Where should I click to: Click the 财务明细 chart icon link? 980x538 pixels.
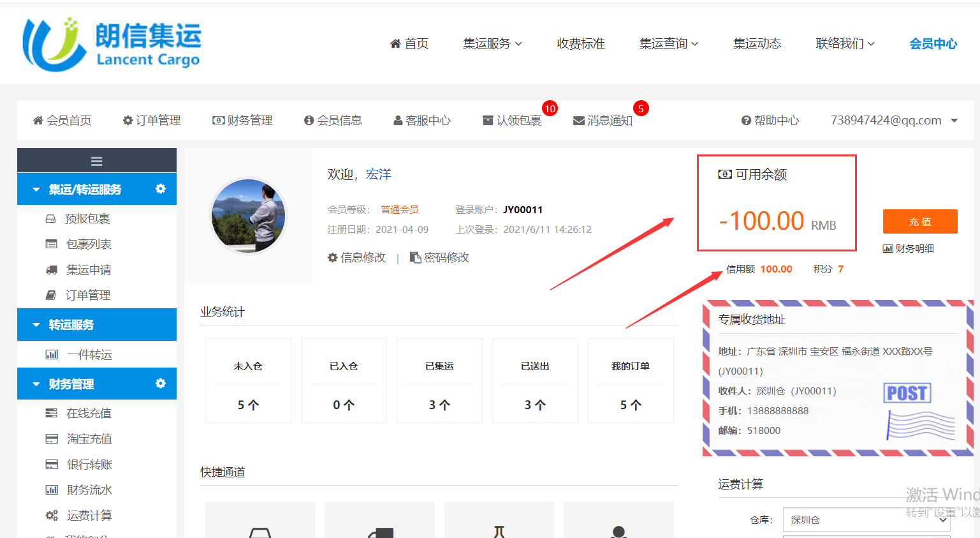908,248
